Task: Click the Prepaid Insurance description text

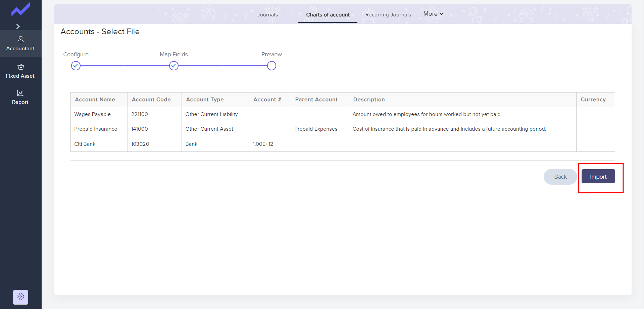Action: click(x=449, y=129)
